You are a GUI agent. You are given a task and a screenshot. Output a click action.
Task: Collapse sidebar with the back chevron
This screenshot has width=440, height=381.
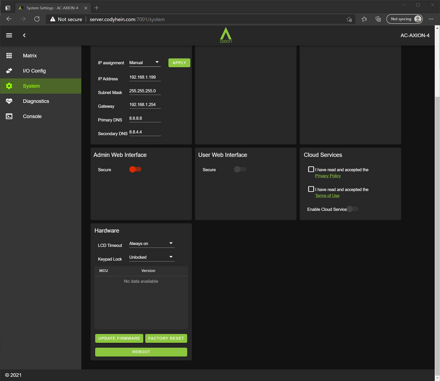(24, 35)
